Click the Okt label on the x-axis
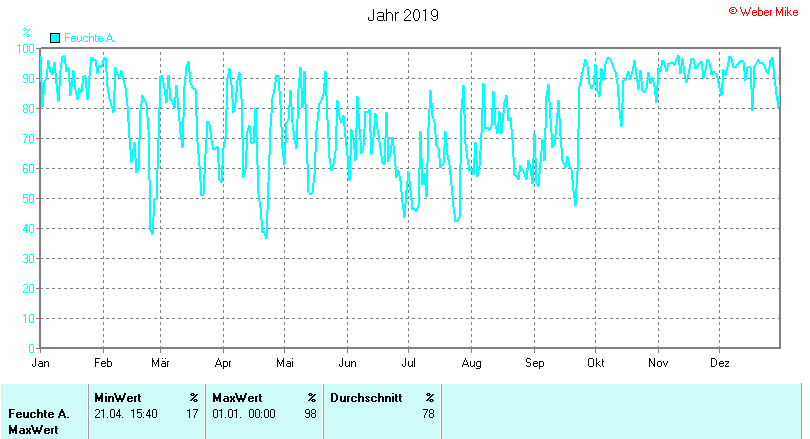Screen dimensions: 810x439 coord(596,362)
